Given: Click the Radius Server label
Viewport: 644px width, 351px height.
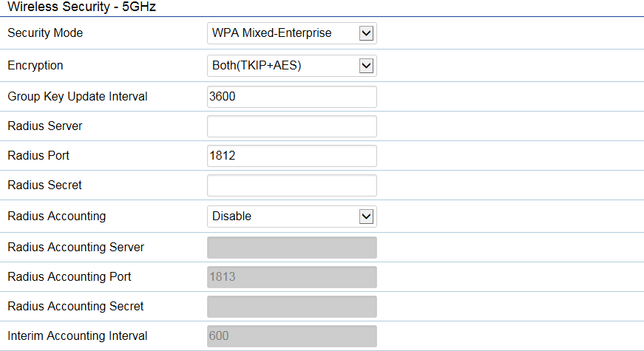Looking at the screenshot, I should (x=44, y=126).
